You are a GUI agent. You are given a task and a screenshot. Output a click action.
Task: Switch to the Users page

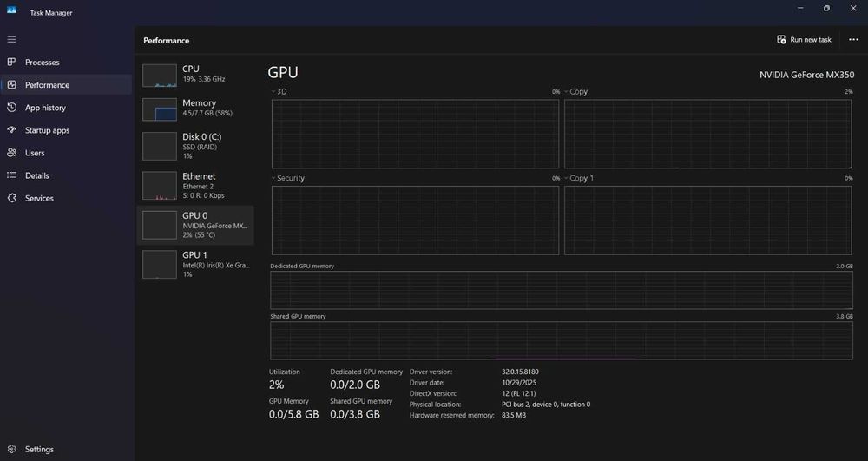pyautogui.click(x=35, y=154)
